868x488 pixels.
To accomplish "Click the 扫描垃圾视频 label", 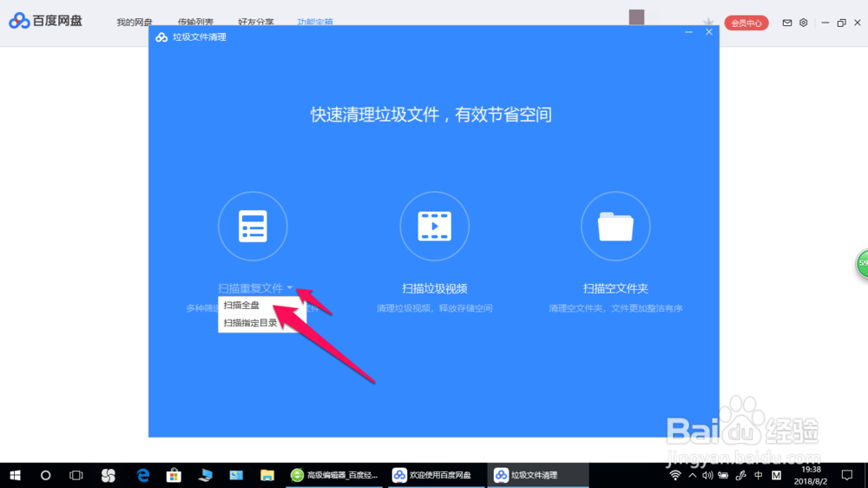I will click(435, 288).
